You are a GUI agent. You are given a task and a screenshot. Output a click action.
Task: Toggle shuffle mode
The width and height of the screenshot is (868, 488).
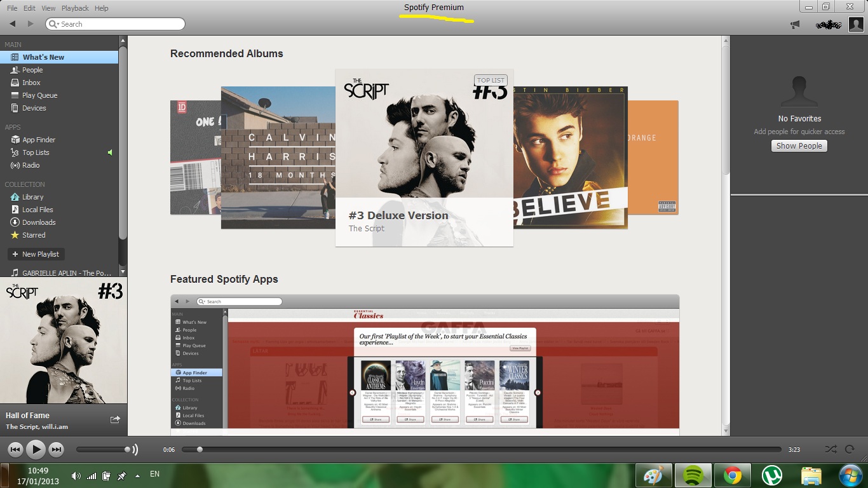pyautogui.click(x=831, y=449)
